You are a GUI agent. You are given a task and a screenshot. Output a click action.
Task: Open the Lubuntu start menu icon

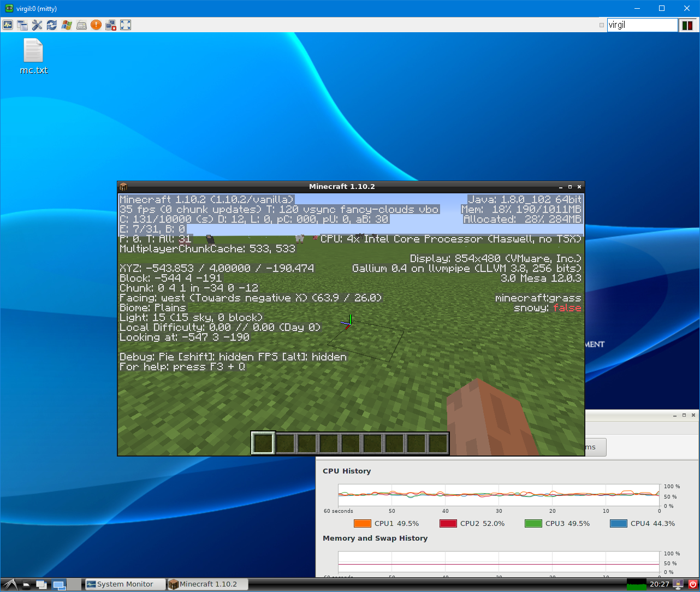(x=9, y=584)
